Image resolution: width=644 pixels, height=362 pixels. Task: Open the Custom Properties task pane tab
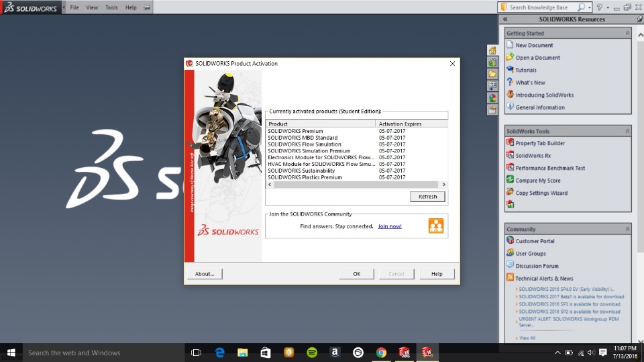(x=492, y=110)
